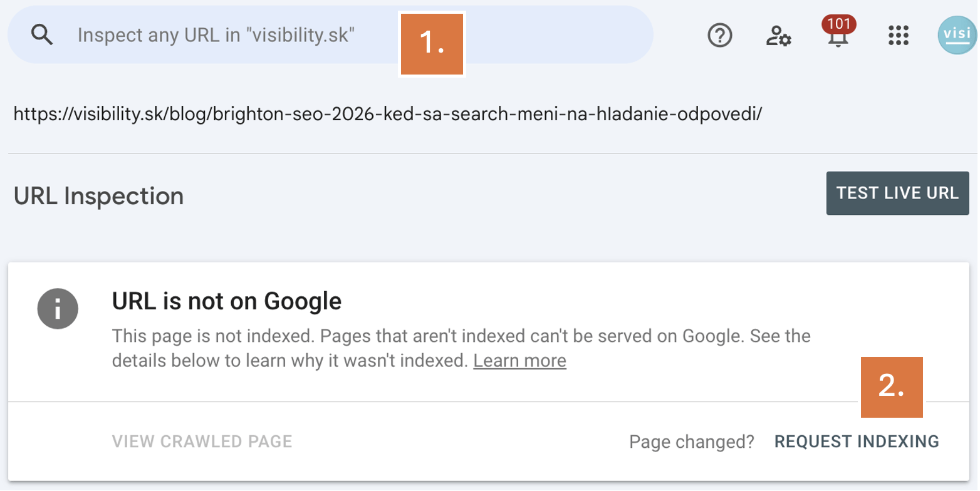Image resolution: width=980 pixels, height=491 pixels.
Task: Click the URL Inspection page title
Action: click(x=98, y=196)
